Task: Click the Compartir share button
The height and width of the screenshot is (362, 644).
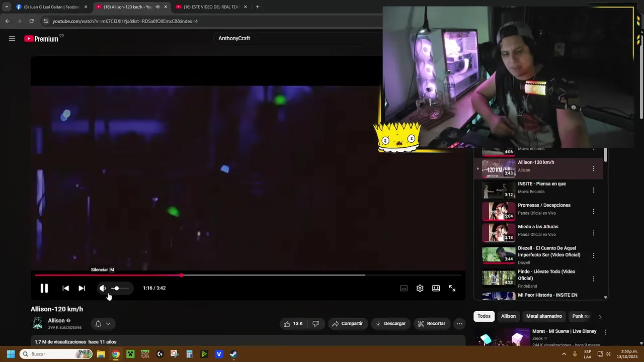Action: coord(347,324)
